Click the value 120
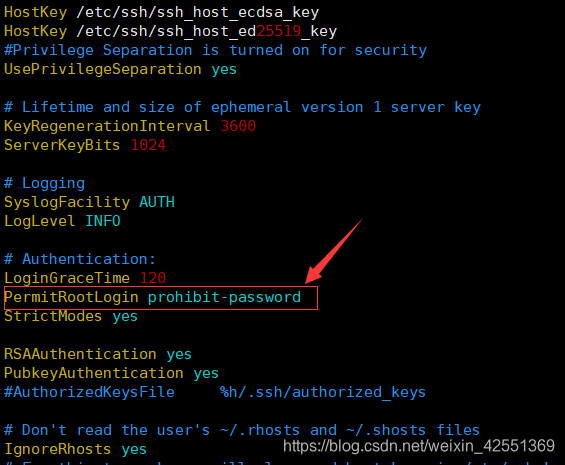565x465 pixels. 152,278
